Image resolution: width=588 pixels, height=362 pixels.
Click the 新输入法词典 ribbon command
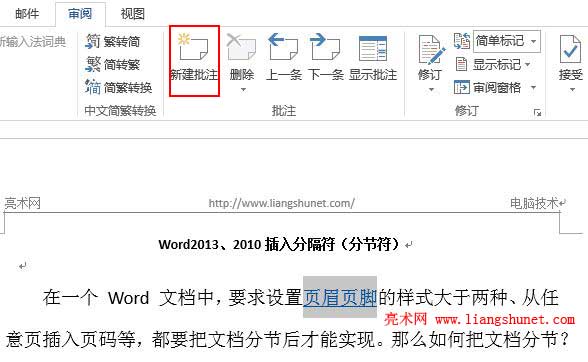coord(33,41)
